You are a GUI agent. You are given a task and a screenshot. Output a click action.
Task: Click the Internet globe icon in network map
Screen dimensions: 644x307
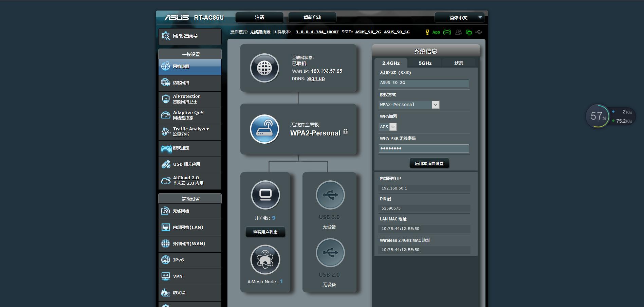[x=264, y=68]
